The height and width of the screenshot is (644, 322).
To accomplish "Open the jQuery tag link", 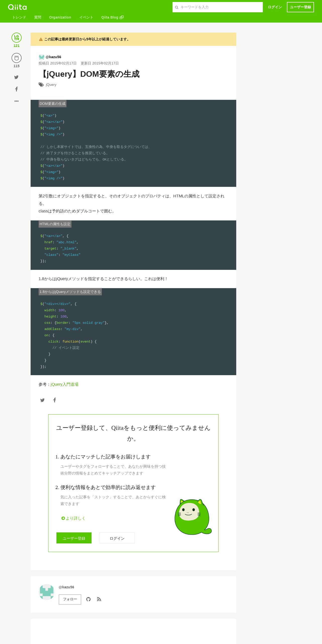I will [51, 85].
